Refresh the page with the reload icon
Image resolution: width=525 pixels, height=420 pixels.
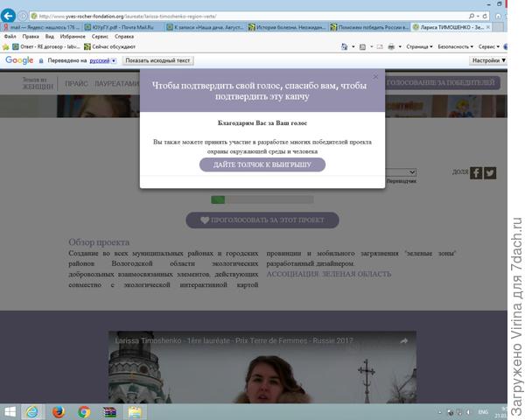(485, 16)
